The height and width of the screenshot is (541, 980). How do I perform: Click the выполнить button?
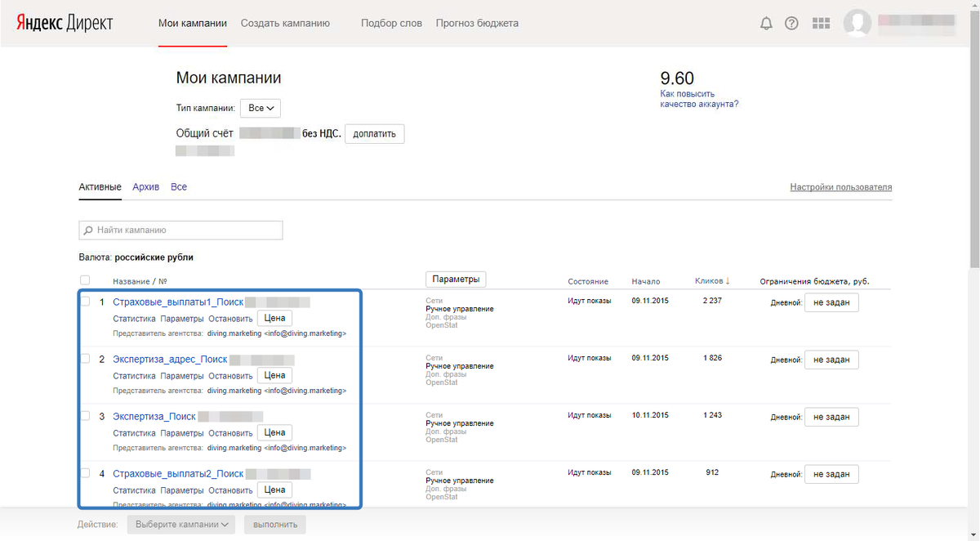click(x=274, y=525)
